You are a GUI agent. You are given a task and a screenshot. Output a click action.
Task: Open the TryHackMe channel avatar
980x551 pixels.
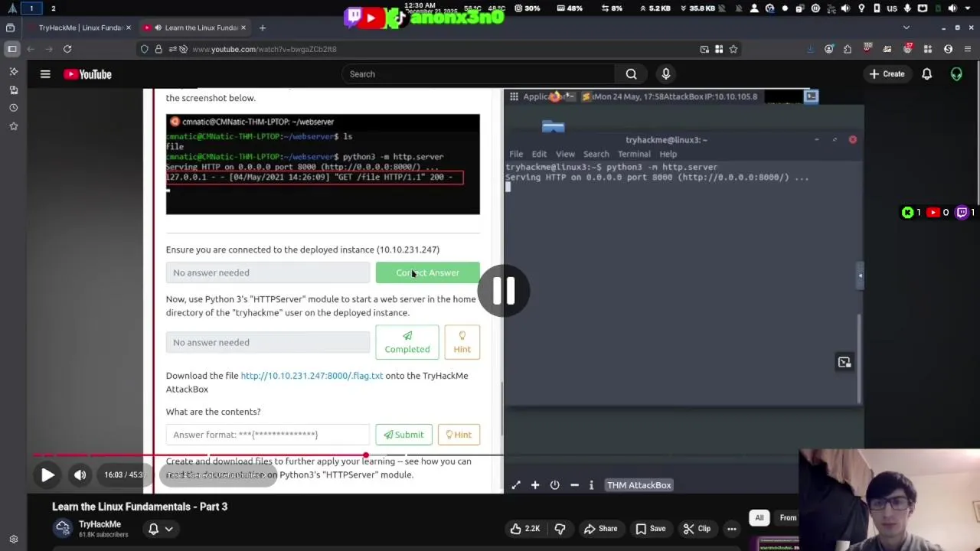pos(63,528)
